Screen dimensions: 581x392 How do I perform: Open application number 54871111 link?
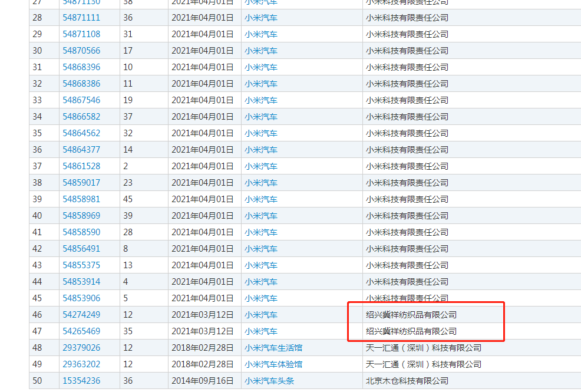tap(81, 18)
